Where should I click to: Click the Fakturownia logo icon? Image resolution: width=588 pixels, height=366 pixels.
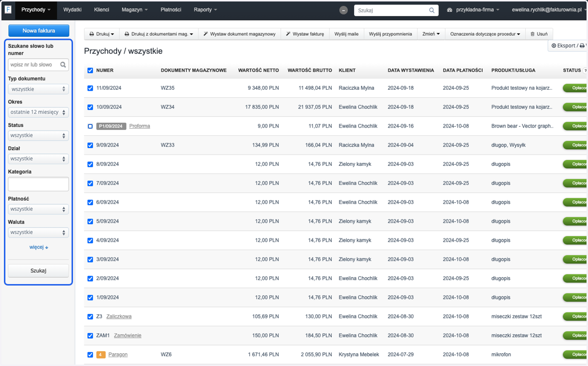pos(8,10)
